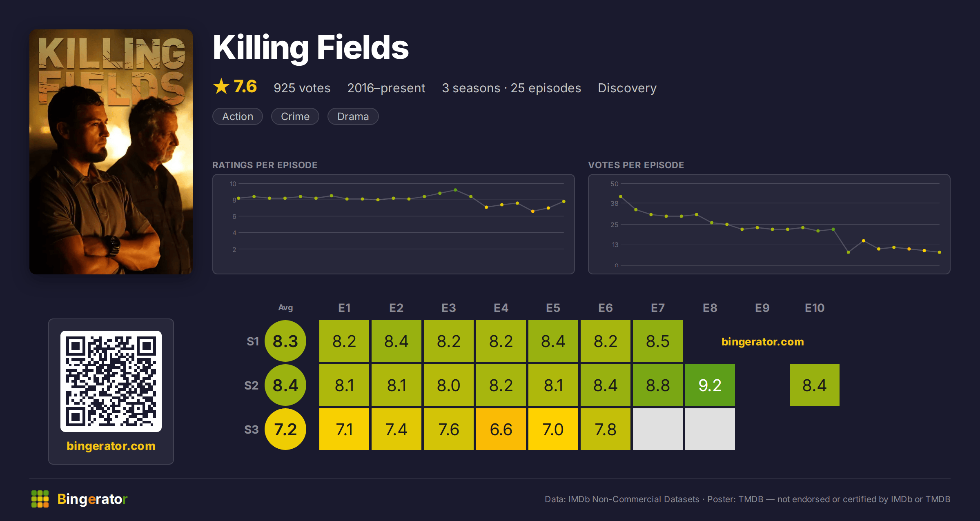Select season 3 episode 4 rated 6.6
Image resolution: width=980 pixels, height=521 pixels.
501,429
